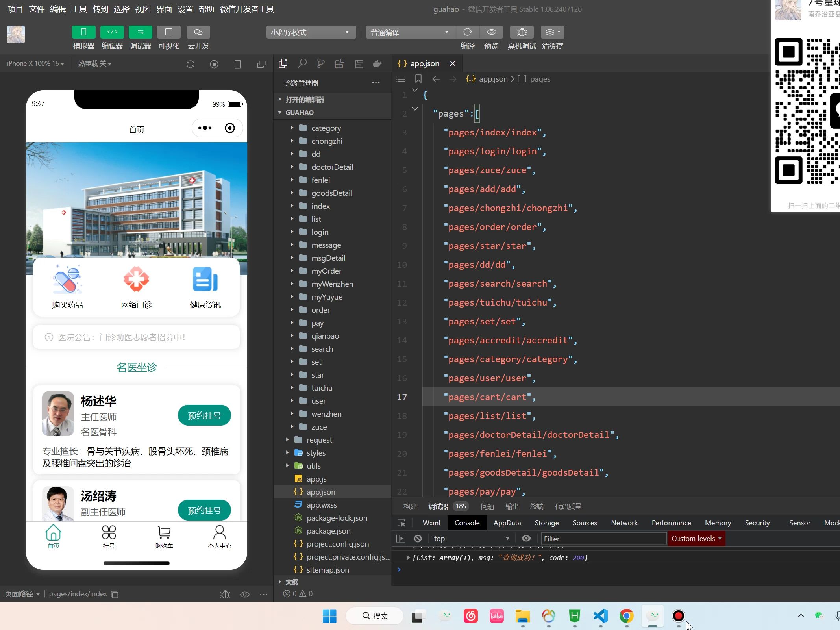Open the app.js file

click(x=333, y=479)
